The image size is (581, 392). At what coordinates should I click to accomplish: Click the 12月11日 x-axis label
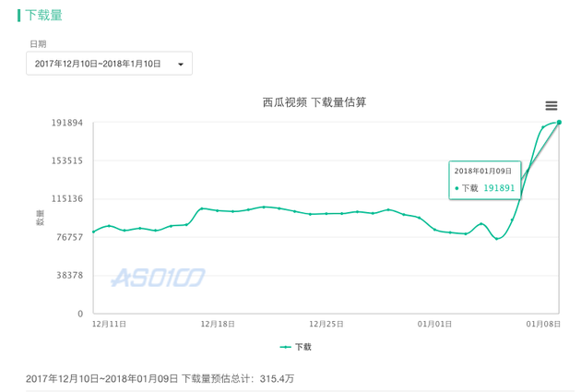pyautogui.click(x=109, y=324)
